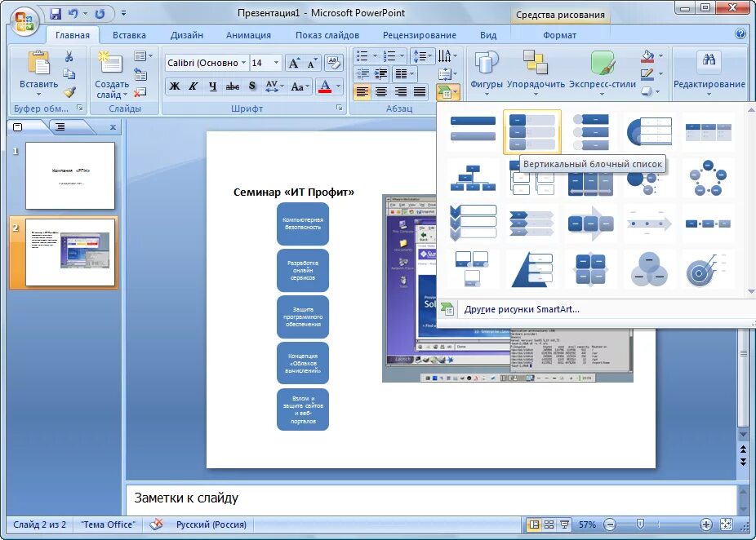The height and width of the screenshot is (540, 756).
Task: Open font color dropdown arrow
Action: click(339, 86)
